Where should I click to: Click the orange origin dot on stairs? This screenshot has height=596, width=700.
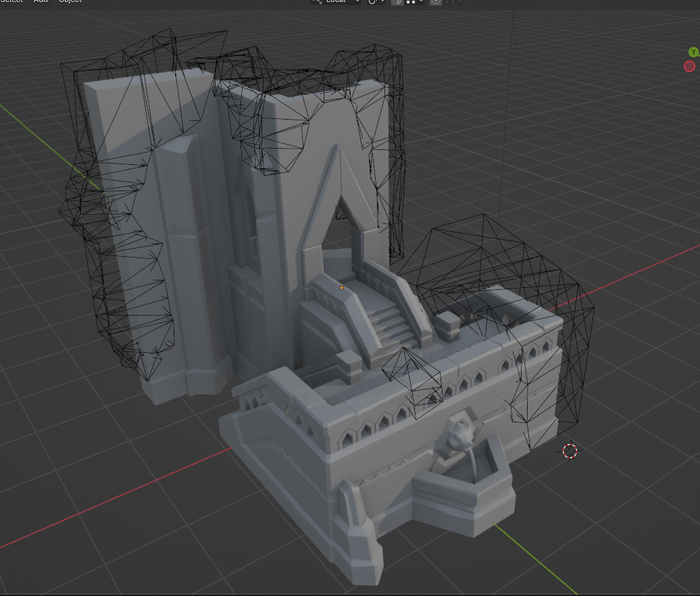342,288
